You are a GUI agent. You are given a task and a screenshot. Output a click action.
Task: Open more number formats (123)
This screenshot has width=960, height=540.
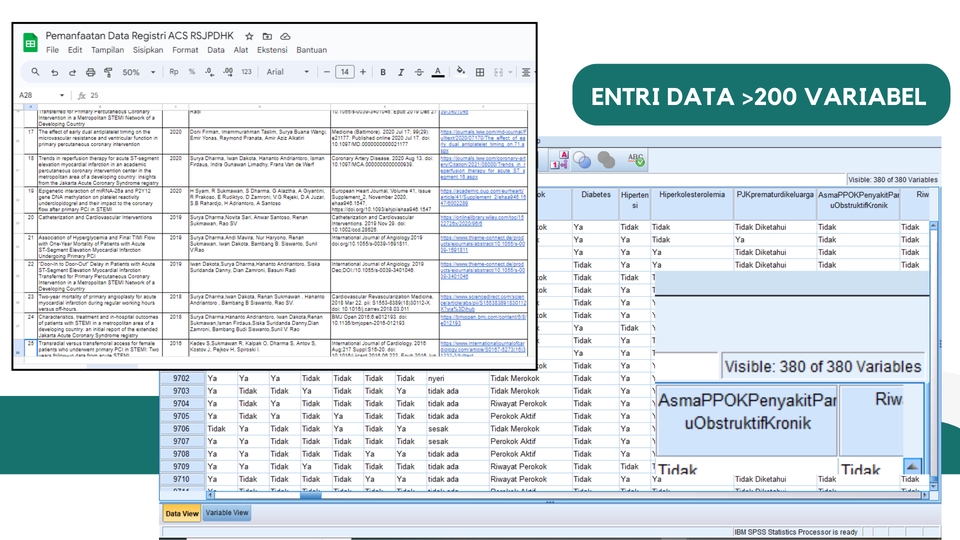[x=246, y=72]
